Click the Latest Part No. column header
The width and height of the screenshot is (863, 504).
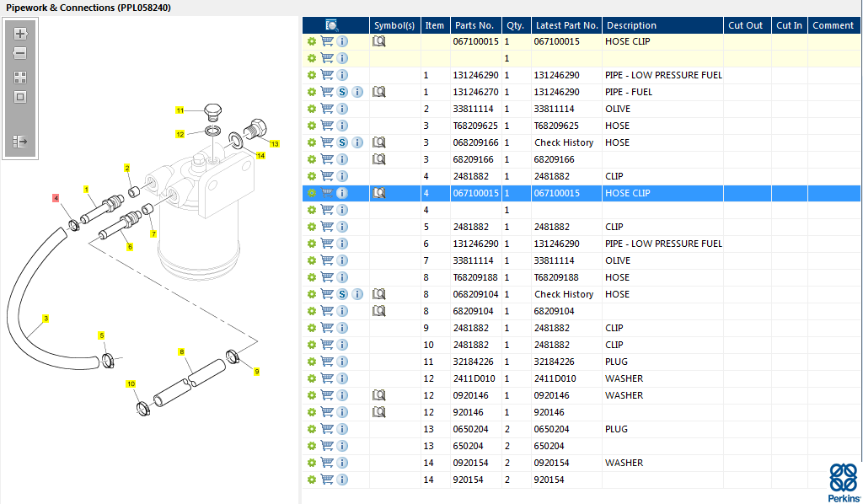pyautogui.click(x=566, y=25)
